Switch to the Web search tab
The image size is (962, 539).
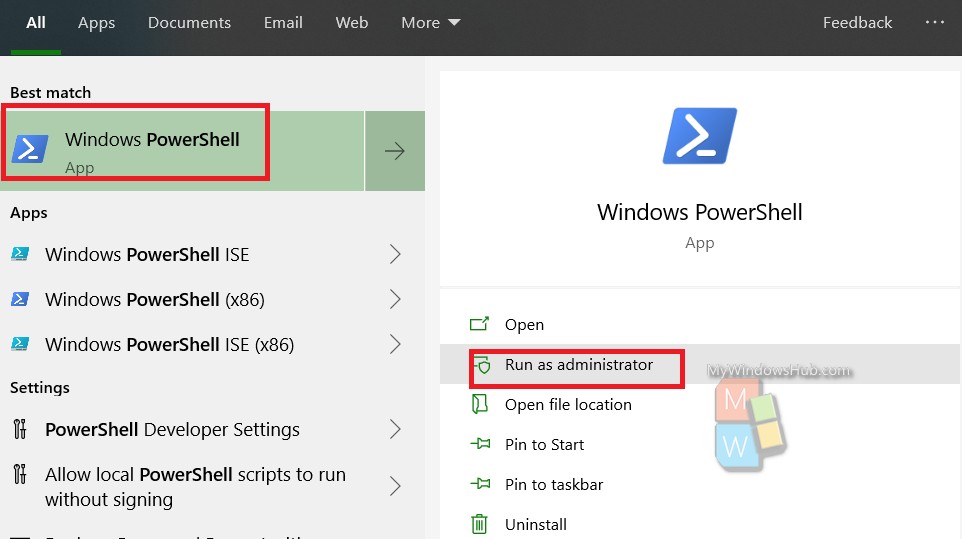(x=352, y=23)
